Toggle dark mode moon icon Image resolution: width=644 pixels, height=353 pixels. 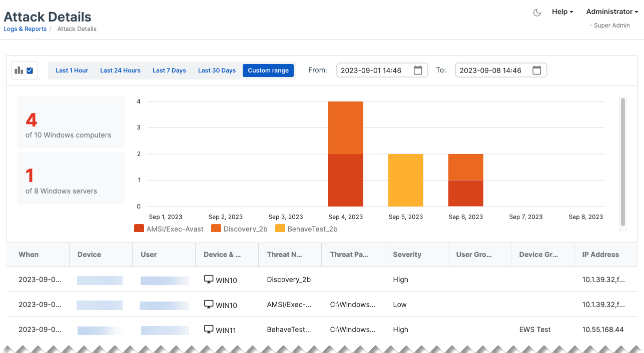pos(537,12)
